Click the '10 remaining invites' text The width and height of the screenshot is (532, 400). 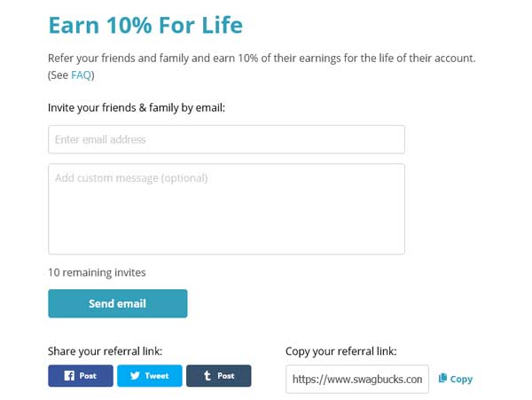click(x=97, y=272)
